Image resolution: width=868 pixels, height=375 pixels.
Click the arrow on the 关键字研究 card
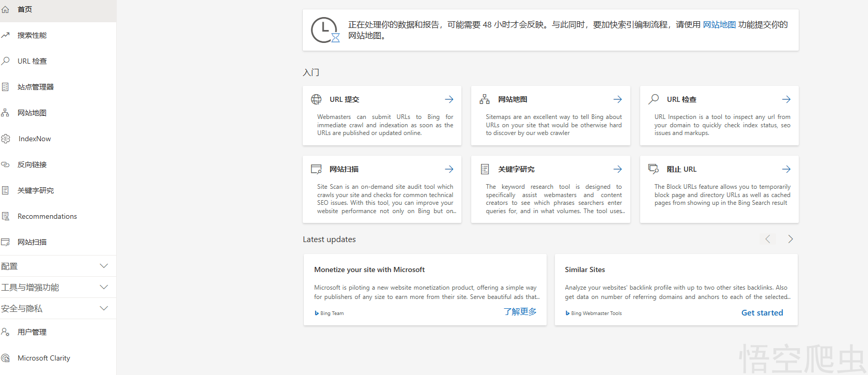point(617,169)
